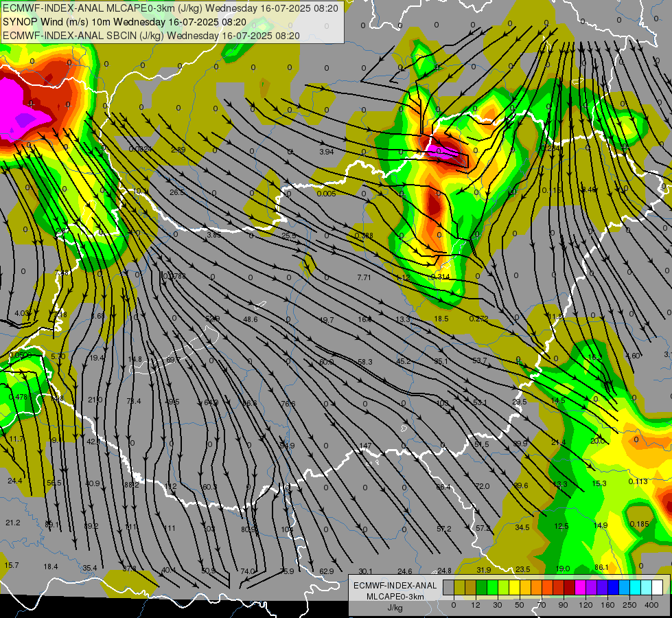Click the map value 4.60
Screen dimensions: 672x618
coord(633,356)
